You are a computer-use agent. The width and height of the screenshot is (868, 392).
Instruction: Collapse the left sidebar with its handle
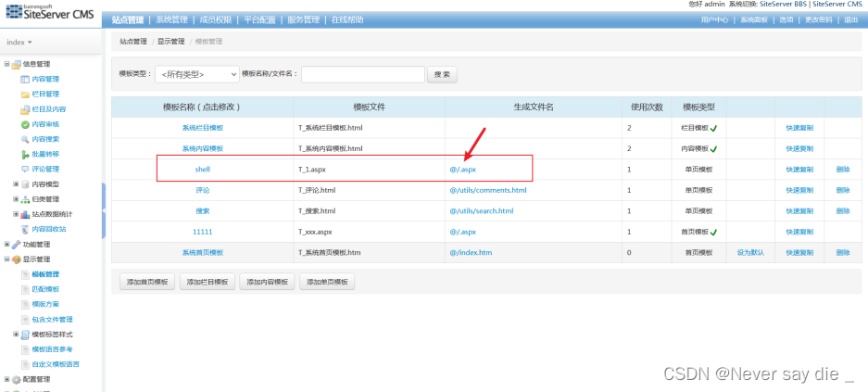point(104,211)
